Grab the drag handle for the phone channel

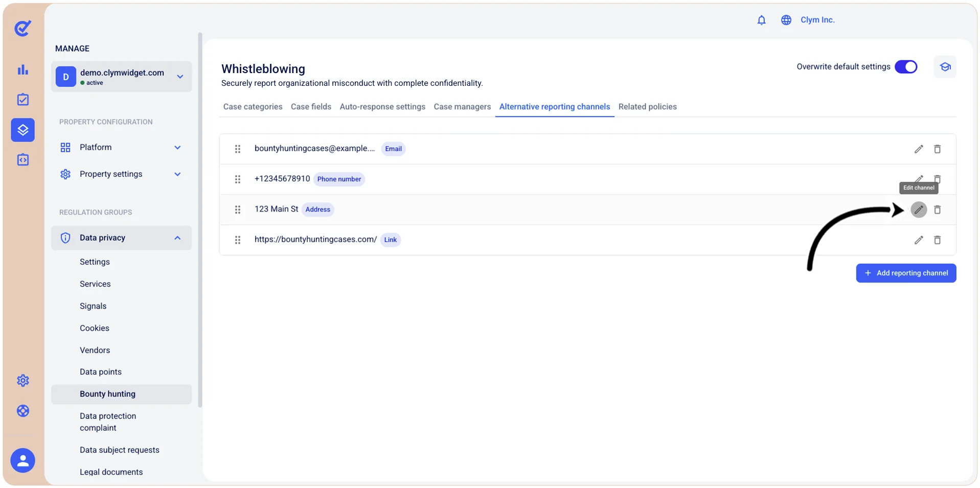click(x=238, y=179)
